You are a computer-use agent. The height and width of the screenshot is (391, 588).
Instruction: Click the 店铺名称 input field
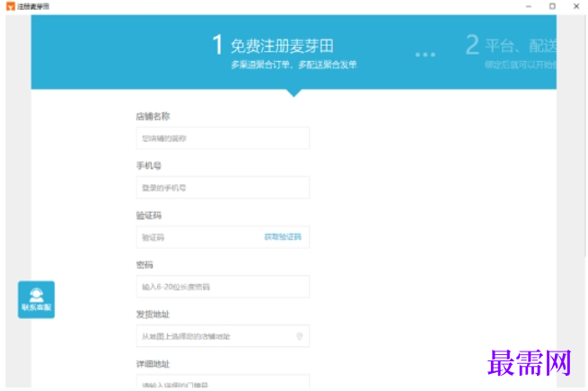pyautogui.click(x=223, y=138)
